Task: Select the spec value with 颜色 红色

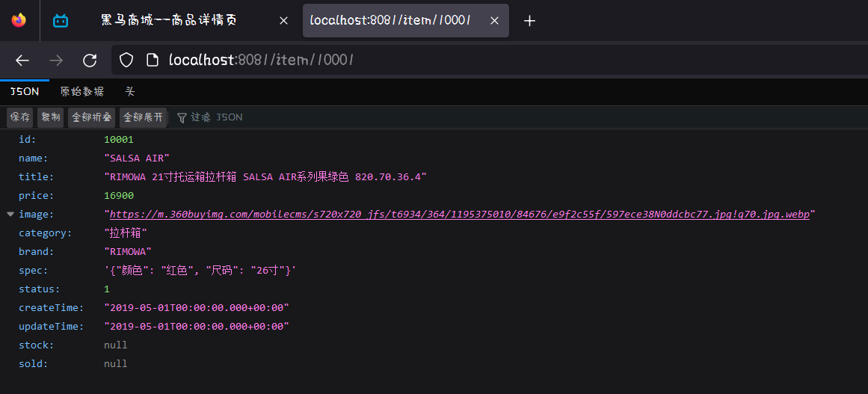Action: 200,271
